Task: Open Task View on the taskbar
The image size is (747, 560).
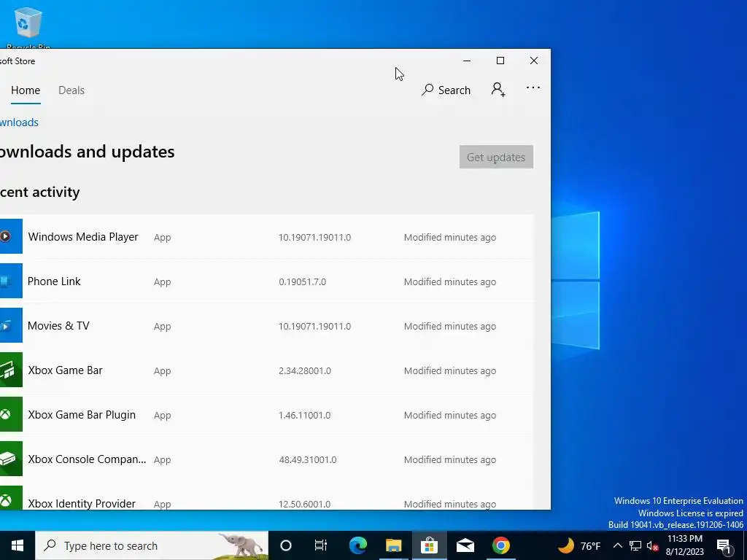Action: click(321, 545)
